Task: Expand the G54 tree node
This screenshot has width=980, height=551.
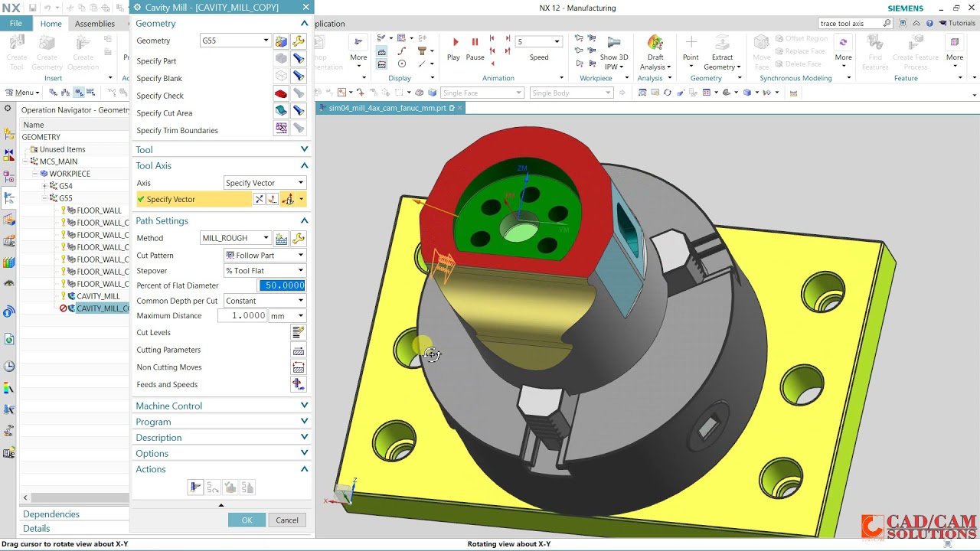Action: (x=45, y=186)
